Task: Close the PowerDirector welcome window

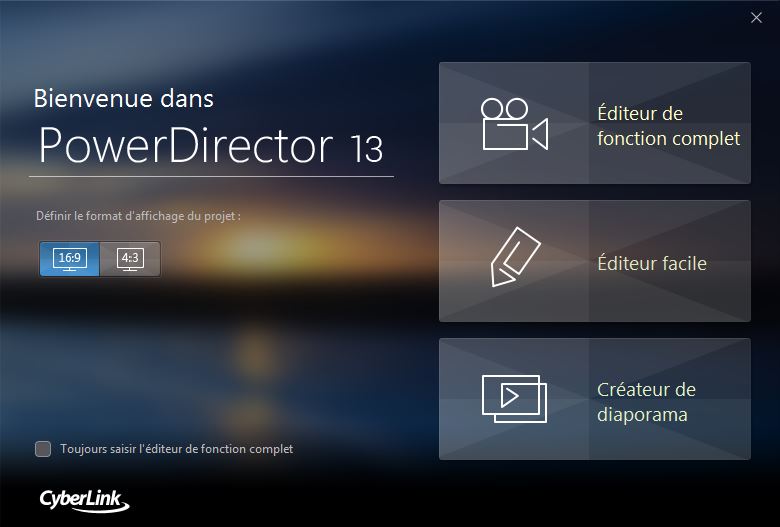Action: [x=756, y=18]
